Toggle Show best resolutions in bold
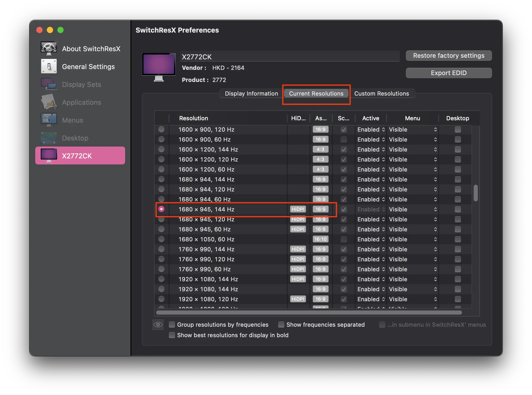The image size is (532, 395). coord(172,335)
